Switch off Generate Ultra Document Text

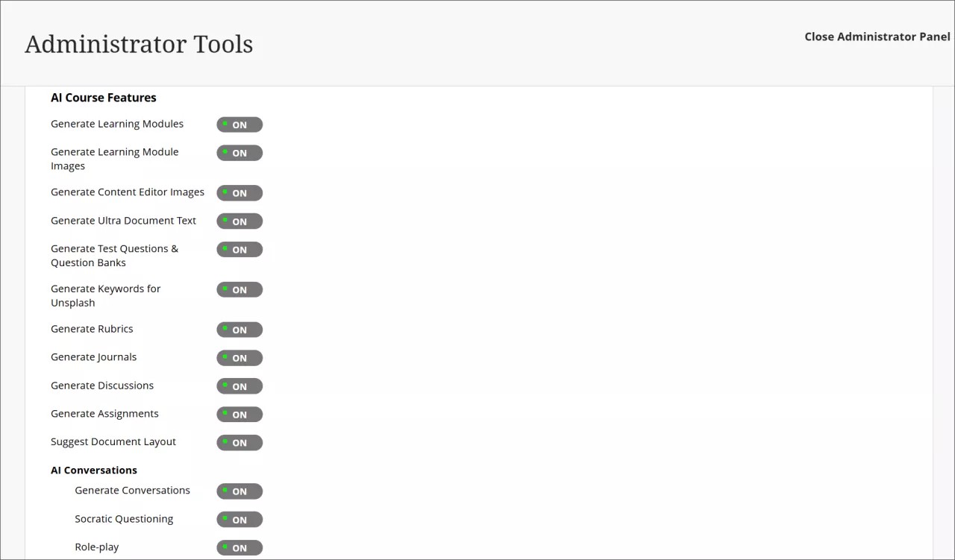(x=239, y=221)
